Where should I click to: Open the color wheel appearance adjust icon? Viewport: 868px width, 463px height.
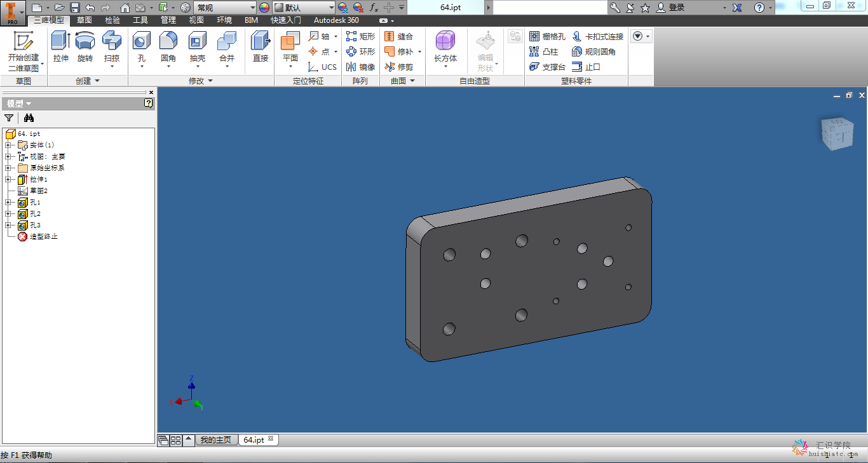(x=265, y=8)
